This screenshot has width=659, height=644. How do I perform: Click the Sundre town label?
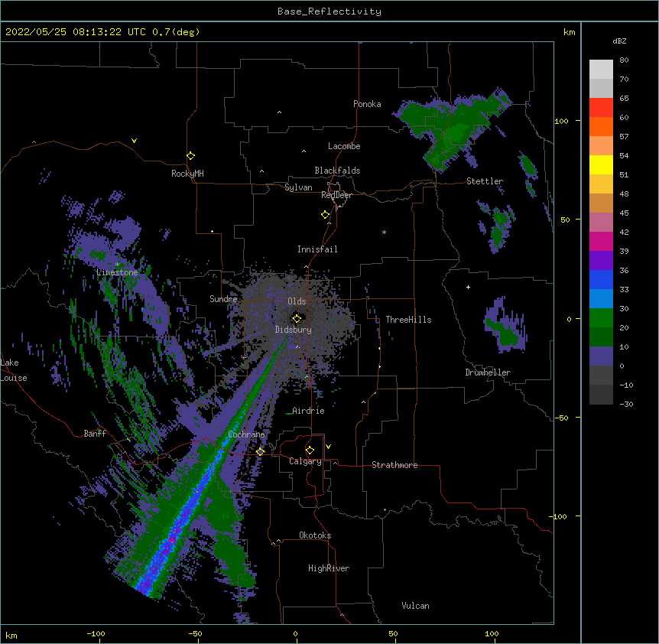pos(223,299)
